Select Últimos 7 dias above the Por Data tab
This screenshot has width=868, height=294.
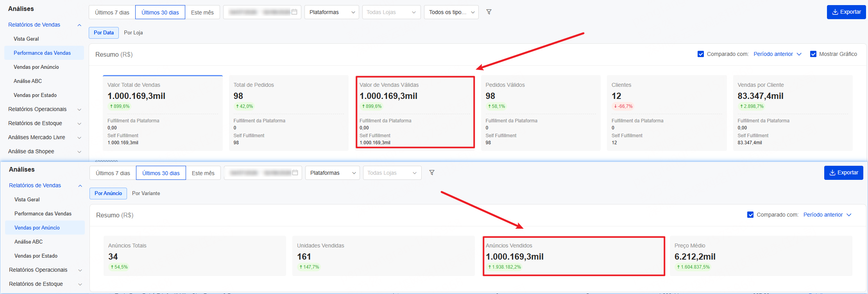pos(112,12)
